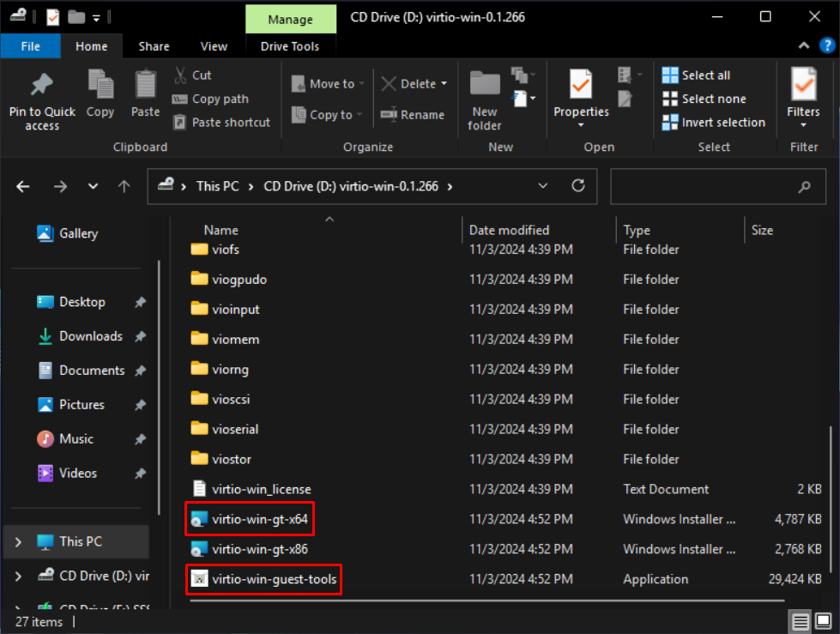840x634 pixels.
Task: Click the Pin to Quick access icon
Action: [x=42, y=86]
